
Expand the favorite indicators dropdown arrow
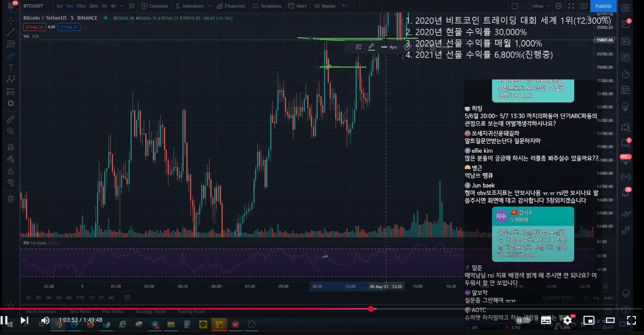[210, 6]
